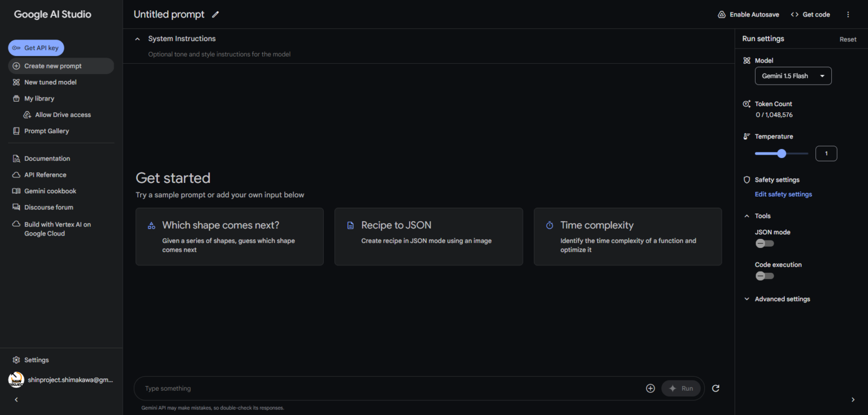Collapse the System Instructions section
This screenshot has width=868, height=415.
(x=137, y=39)
